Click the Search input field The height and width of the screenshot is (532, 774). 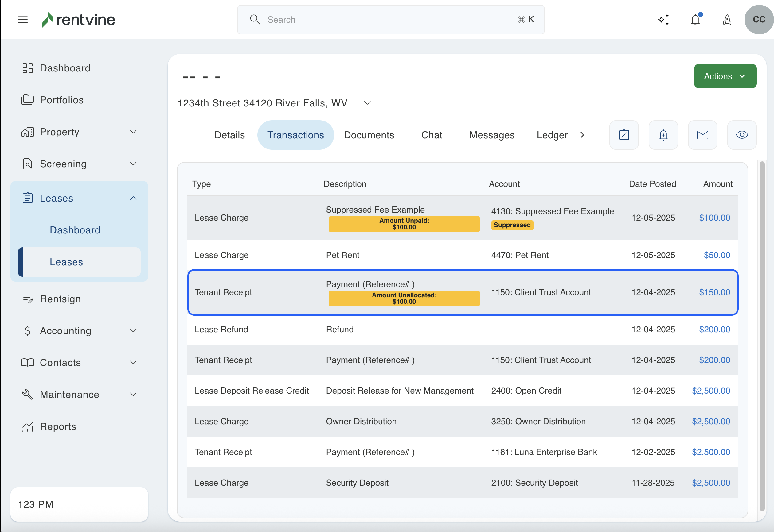[390, 20]
